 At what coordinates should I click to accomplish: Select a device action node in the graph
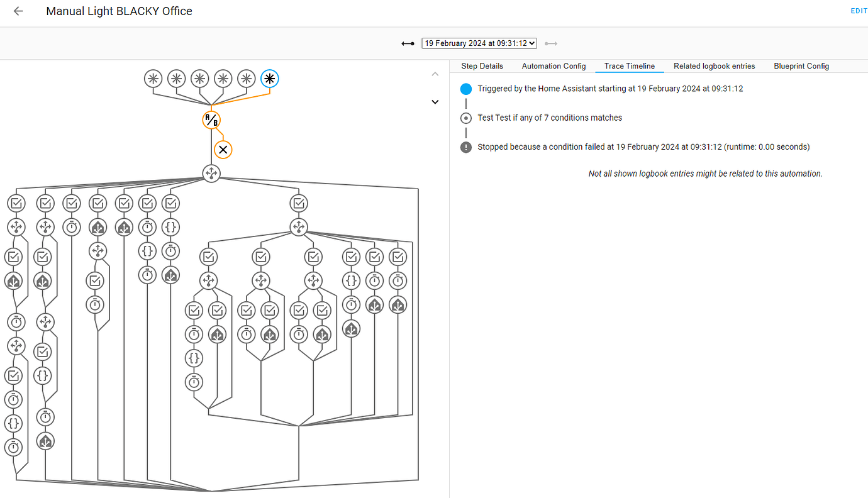pos(98,227)
